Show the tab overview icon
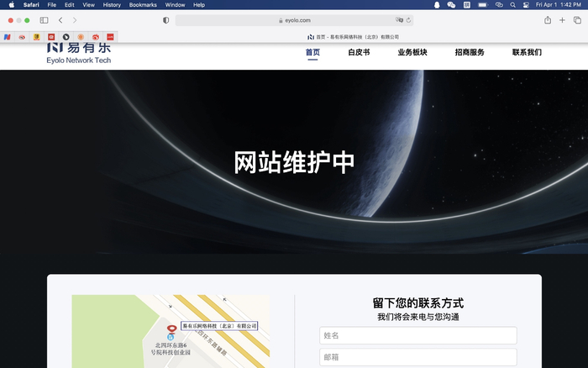 [x=577, y=20]
